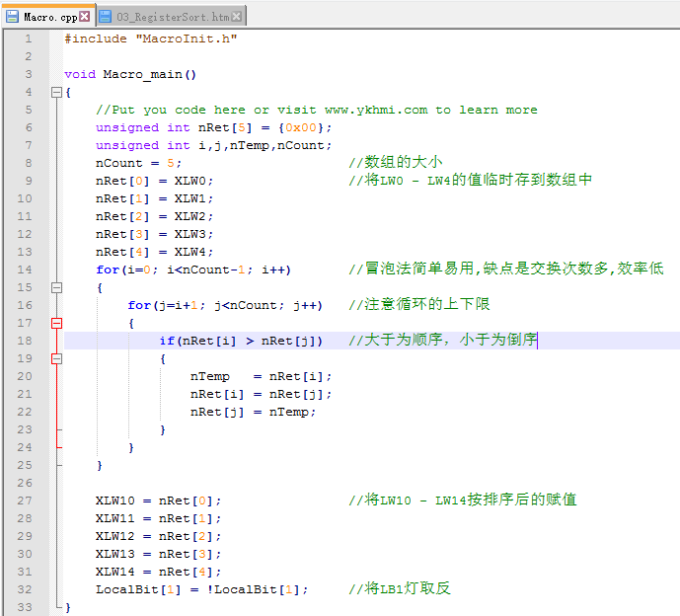Collapse the Macro_main function block at line 4
The width and height of the screenshot is (680, 616).
tap(56, 92)
